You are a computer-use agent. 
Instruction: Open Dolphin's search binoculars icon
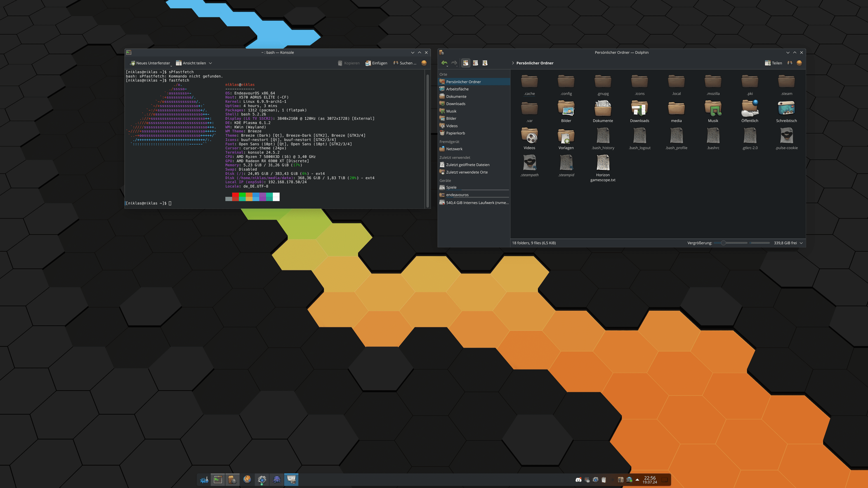(x=790, y=63)
